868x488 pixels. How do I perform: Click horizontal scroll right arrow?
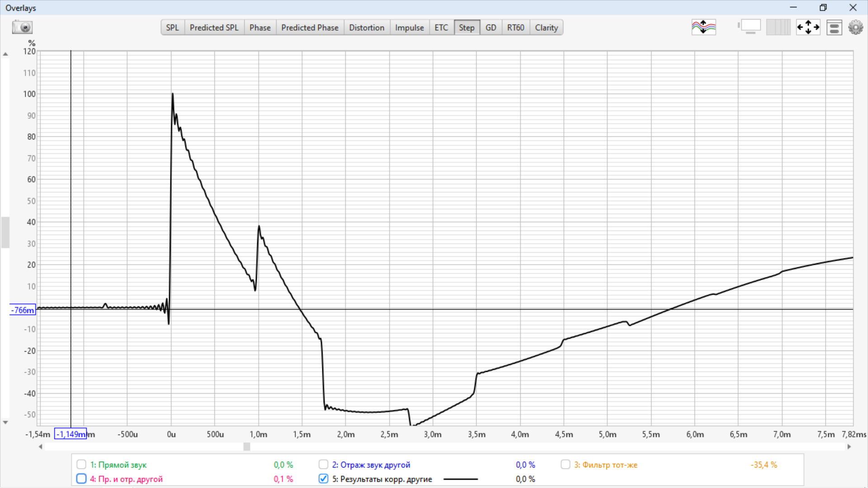click(x=849, y=447)
